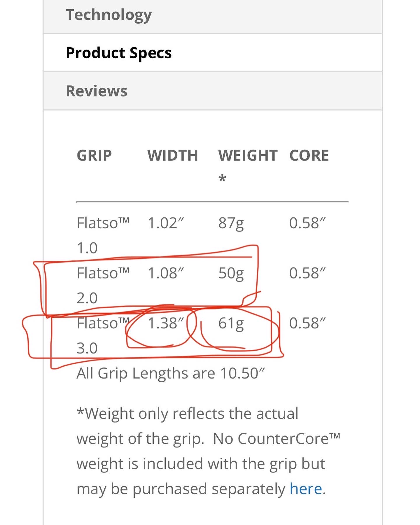Click the 87g weight value
The height and width of the screenshot is (525, 420).
point(231,223)
